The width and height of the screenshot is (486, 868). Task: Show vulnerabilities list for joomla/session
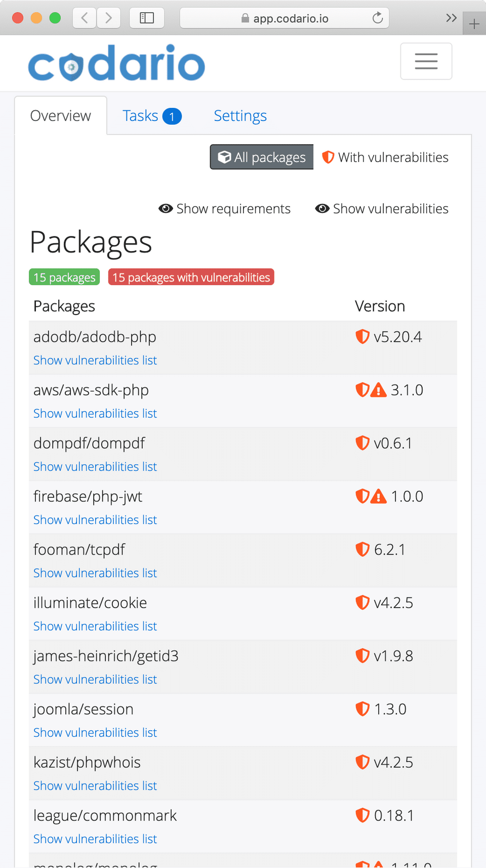(95, 732)
